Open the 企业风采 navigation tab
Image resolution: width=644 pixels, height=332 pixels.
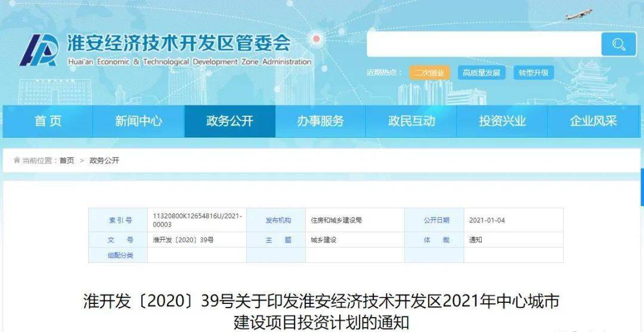(593, 121)
